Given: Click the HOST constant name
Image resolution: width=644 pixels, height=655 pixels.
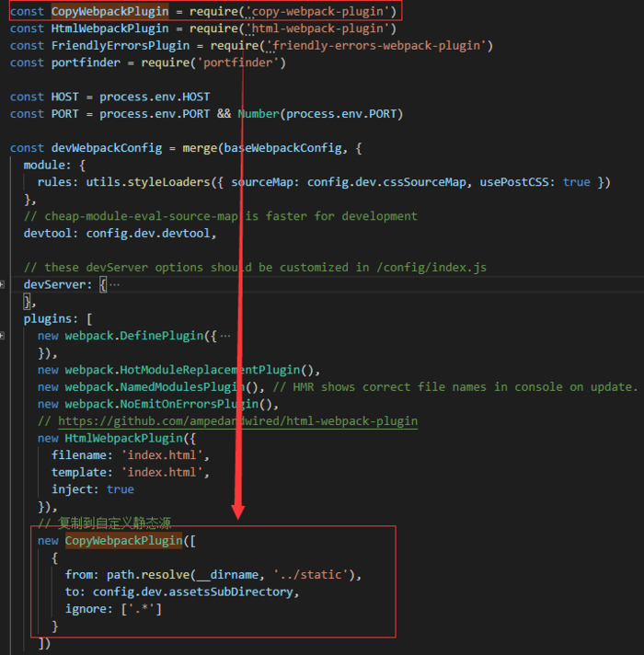Looking at the screenshot, I should (64, 97).
